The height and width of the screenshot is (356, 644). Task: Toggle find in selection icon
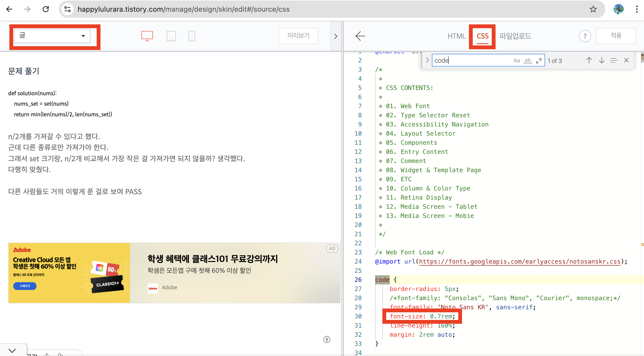pyautogui.click(x=614, y=60)
